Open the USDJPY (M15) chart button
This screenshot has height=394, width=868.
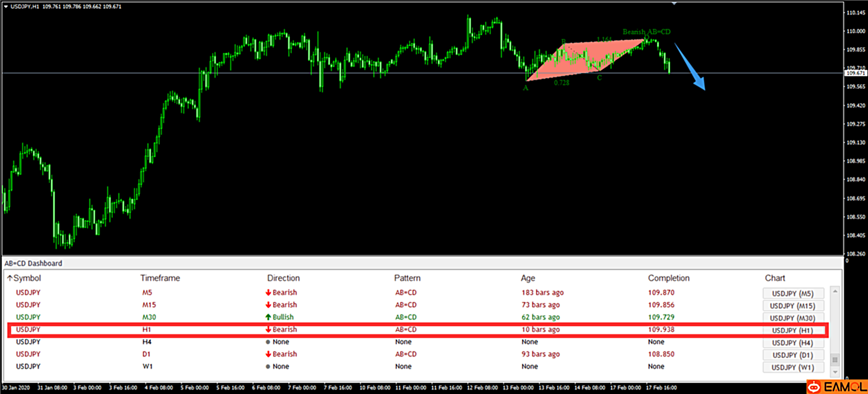793,306
